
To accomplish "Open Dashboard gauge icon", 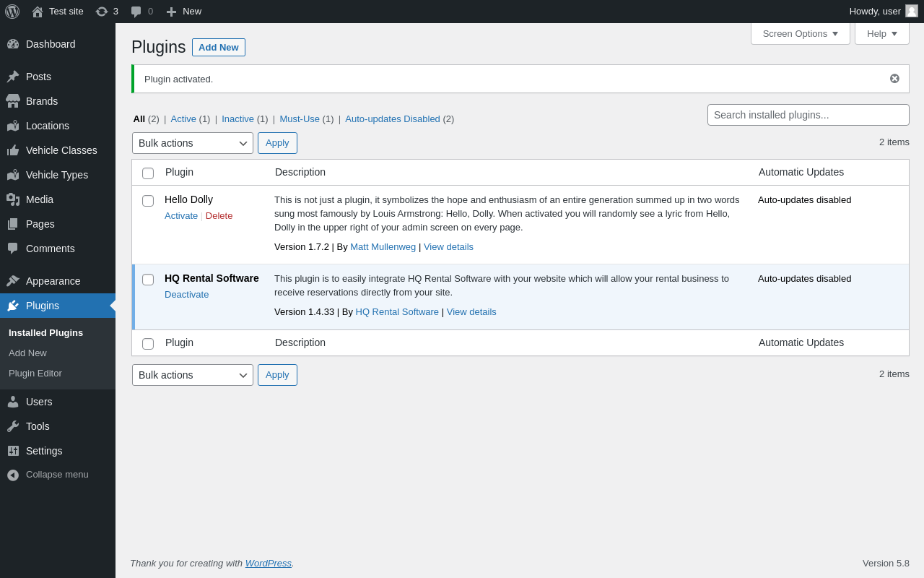I will 13,44.
